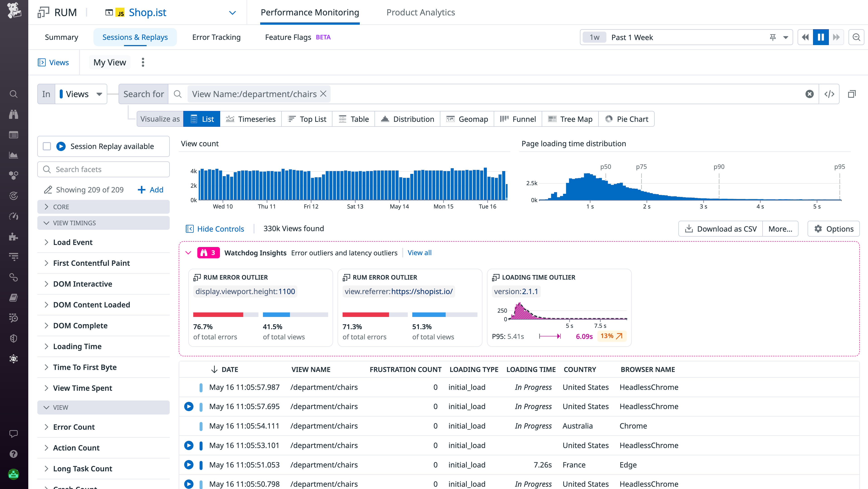Pin the current time frame

tap(773, 37)
